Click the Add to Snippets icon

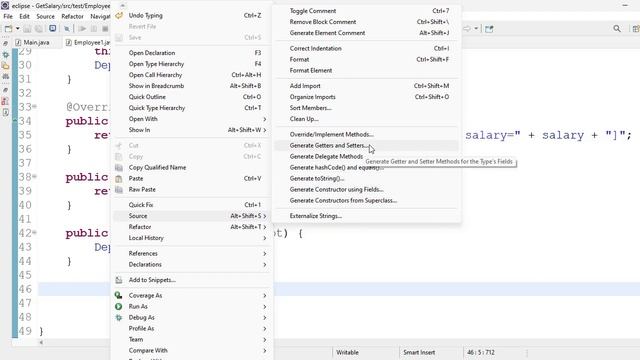(x=119, y=280)
